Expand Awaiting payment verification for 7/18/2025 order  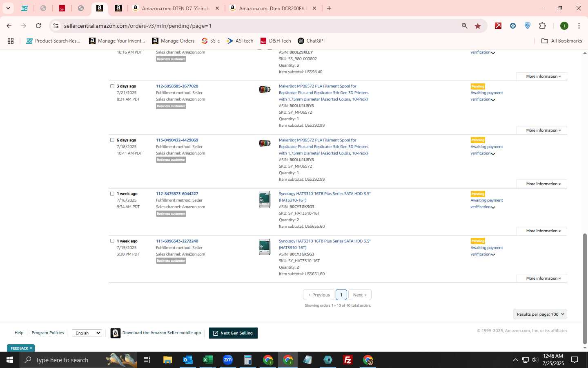[486, 150]
